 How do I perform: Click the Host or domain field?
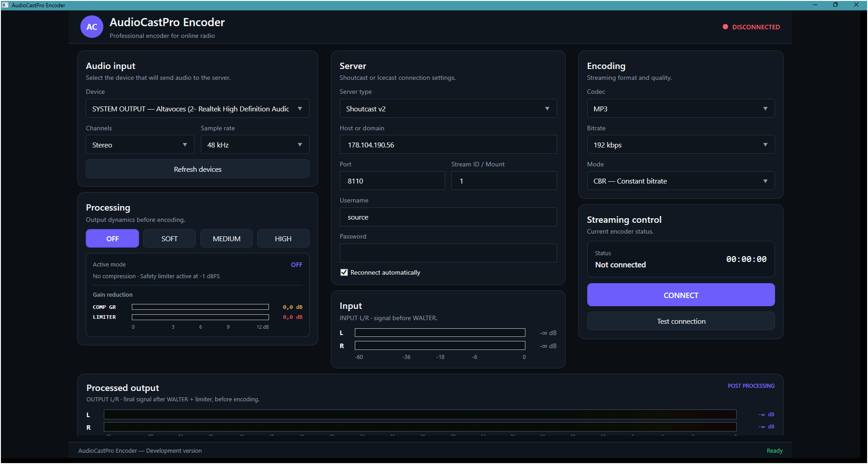(x=448, y=145)
